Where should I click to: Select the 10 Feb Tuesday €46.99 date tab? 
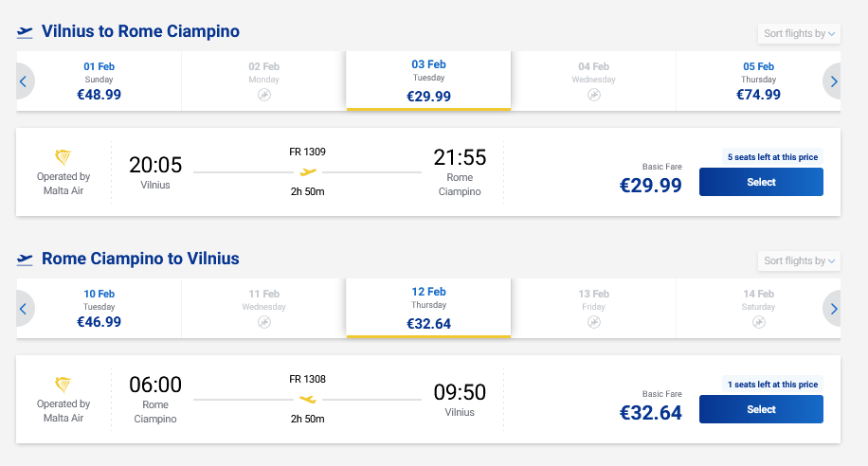[x=99, y=308]
